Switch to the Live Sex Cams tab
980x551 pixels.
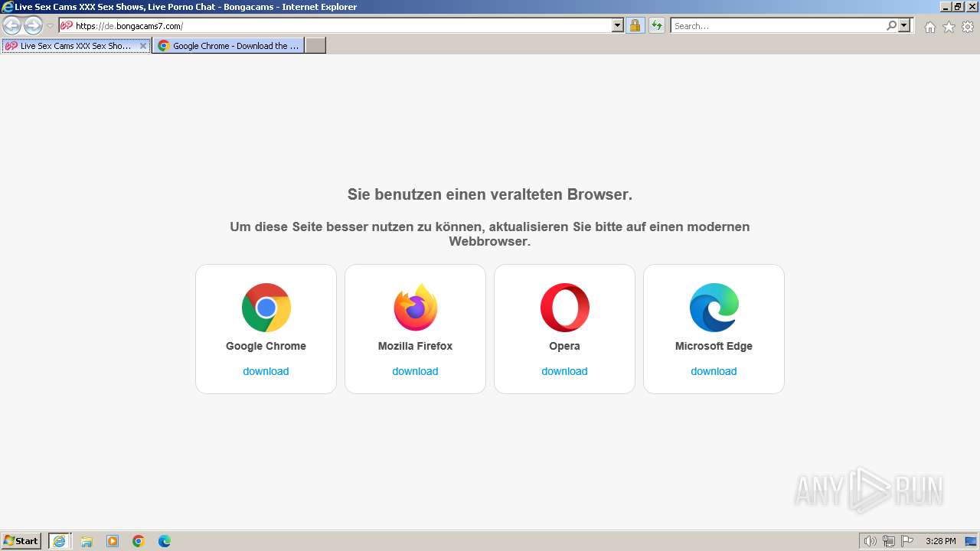click(x=75, y=46)
